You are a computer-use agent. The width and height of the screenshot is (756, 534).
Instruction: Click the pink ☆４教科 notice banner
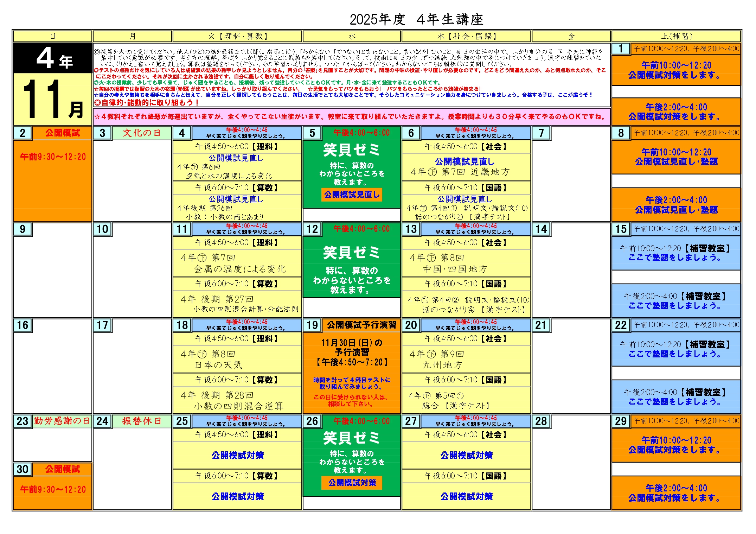point(352,116)
